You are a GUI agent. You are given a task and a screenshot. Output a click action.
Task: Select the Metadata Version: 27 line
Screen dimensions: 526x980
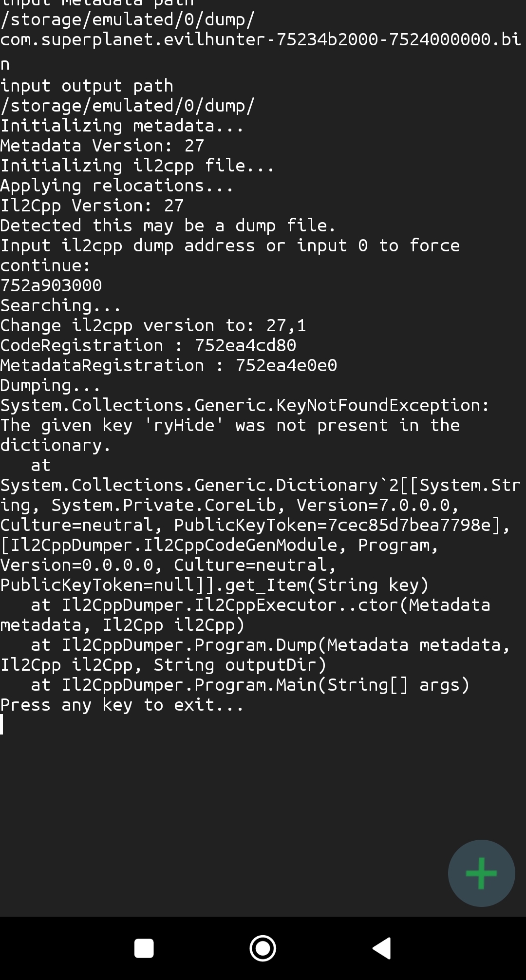[x=102, y=145]
